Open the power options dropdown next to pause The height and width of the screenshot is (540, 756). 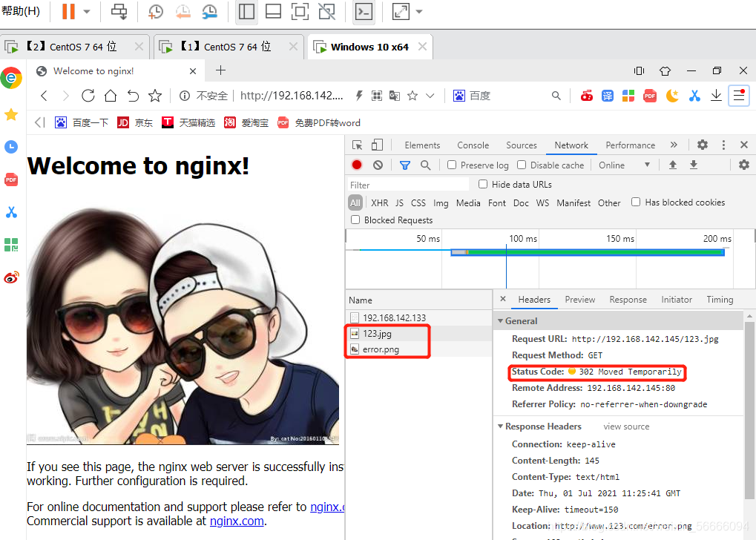coord(87,12)
